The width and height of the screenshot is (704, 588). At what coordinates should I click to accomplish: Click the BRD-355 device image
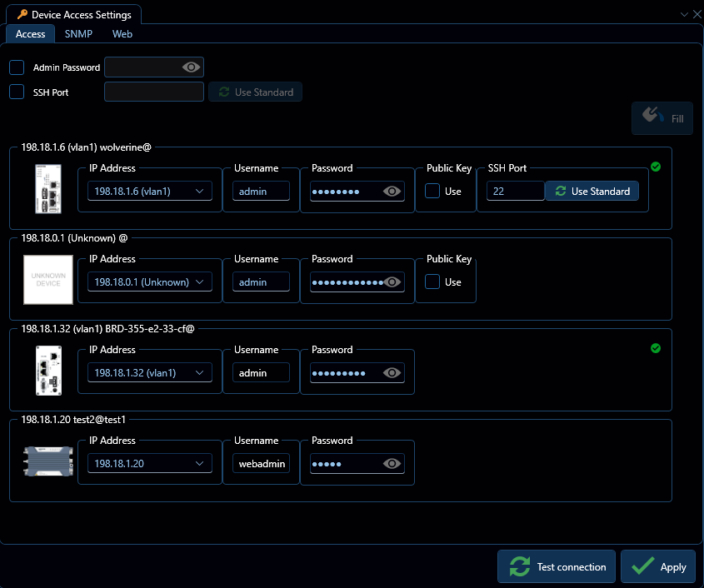(x=48, y=371)
